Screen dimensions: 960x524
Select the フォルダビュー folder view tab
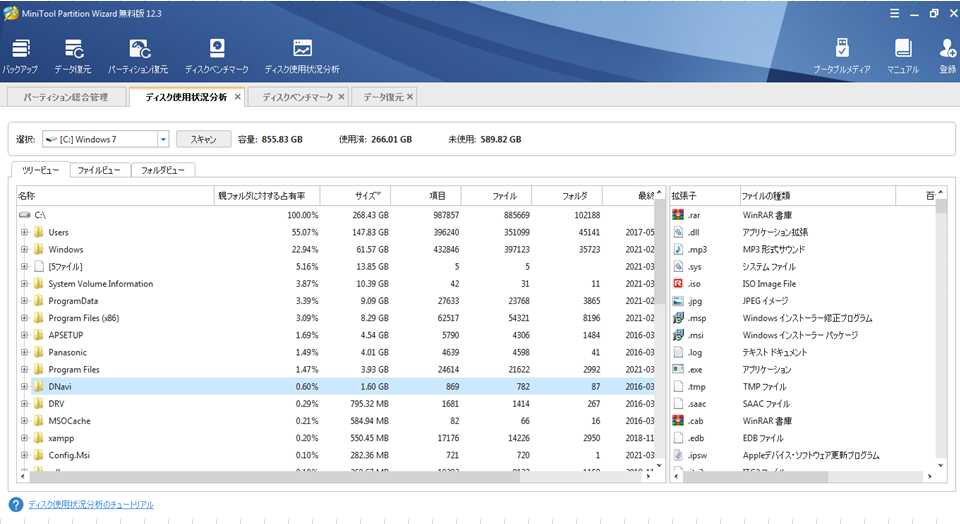click(163, 170)
